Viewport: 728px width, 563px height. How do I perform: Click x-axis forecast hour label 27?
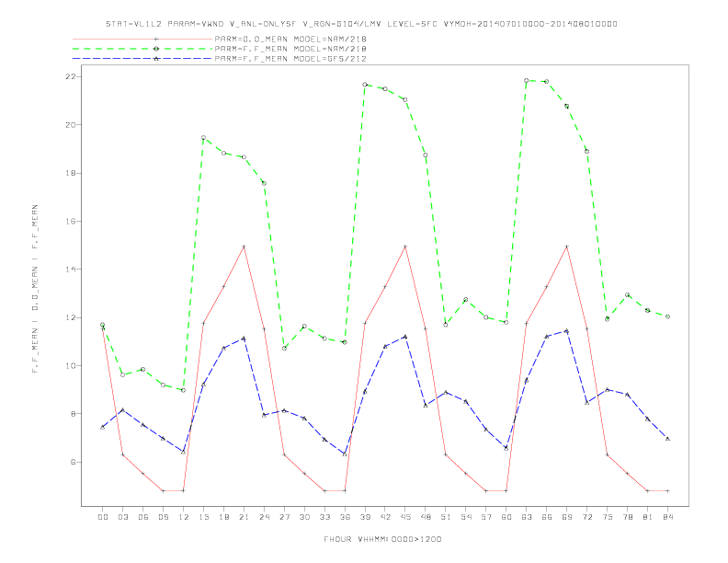284,517
